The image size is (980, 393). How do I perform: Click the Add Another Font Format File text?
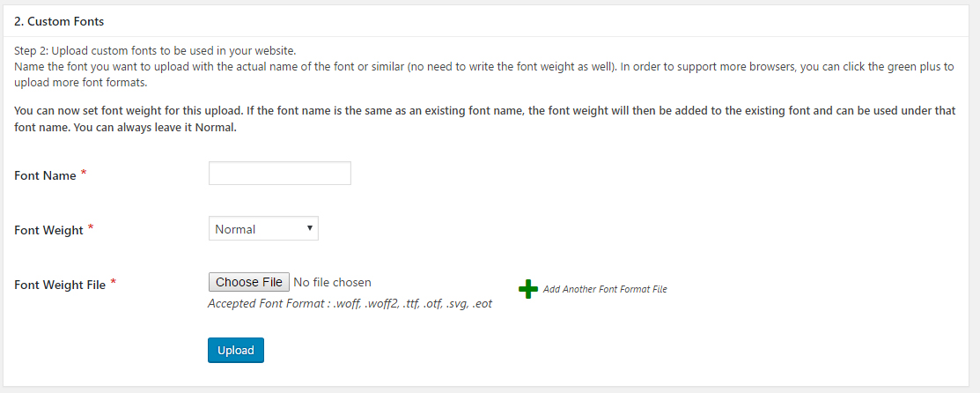point(605,289)
